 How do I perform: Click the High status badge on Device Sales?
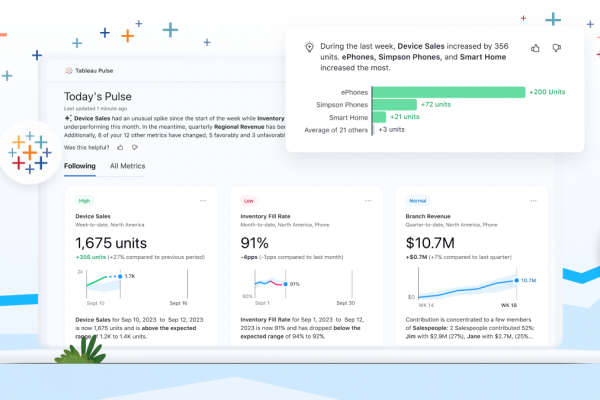pyautogui.click(x=83, y=200)
